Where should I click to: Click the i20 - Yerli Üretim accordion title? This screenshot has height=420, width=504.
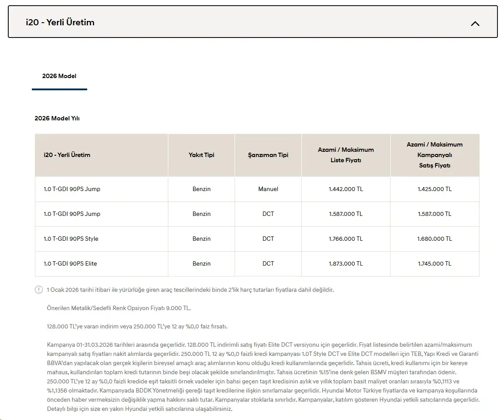pos(60,22)
